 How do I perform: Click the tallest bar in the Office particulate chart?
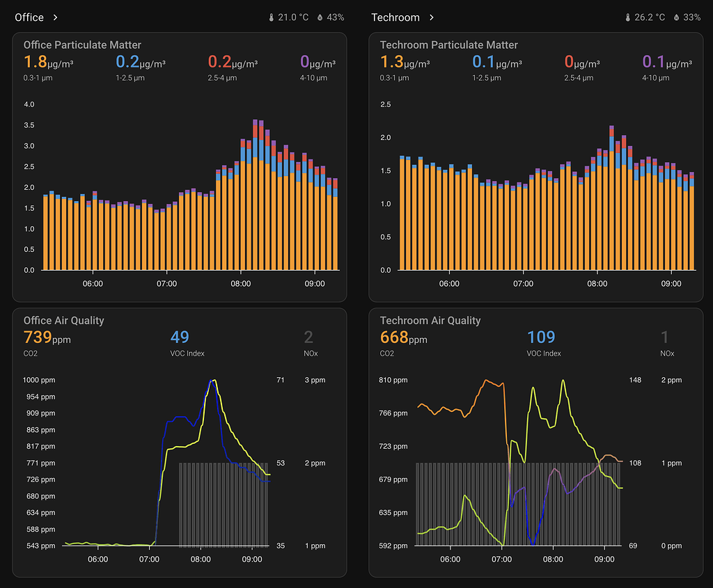click(x=256, y=195)
